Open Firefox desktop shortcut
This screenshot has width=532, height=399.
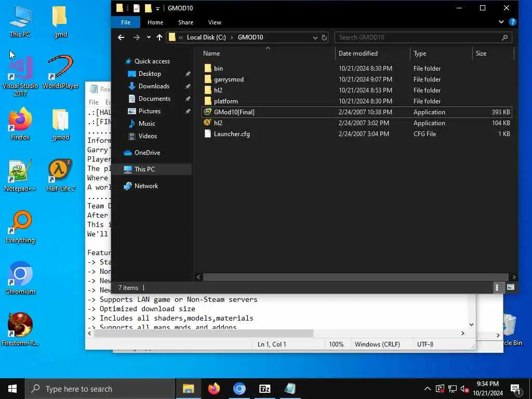20,124
